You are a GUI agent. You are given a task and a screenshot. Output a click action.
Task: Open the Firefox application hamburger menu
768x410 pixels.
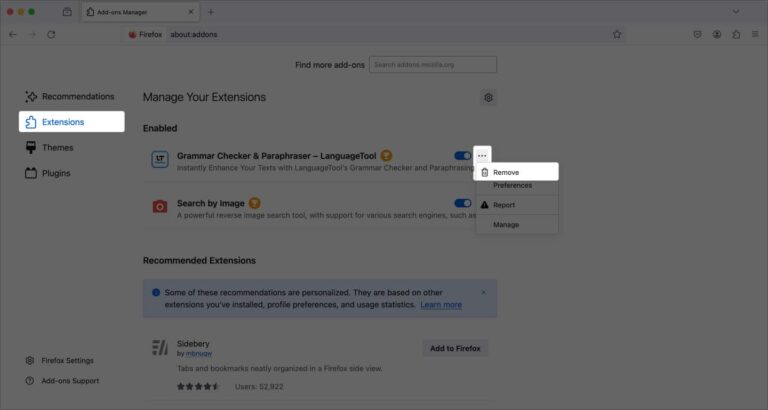(x=755, y=34)
